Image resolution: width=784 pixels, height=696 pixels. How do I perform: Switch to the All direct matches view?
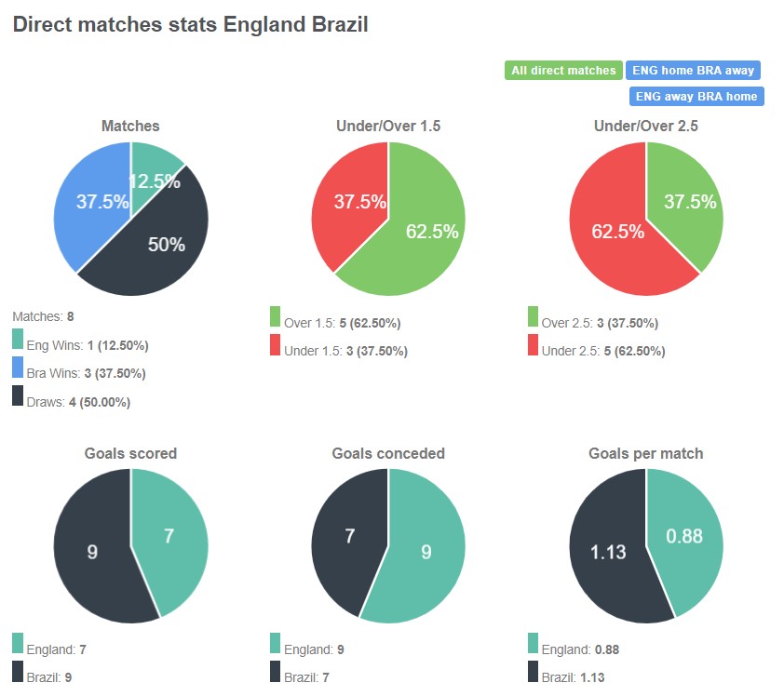point(562,70)
